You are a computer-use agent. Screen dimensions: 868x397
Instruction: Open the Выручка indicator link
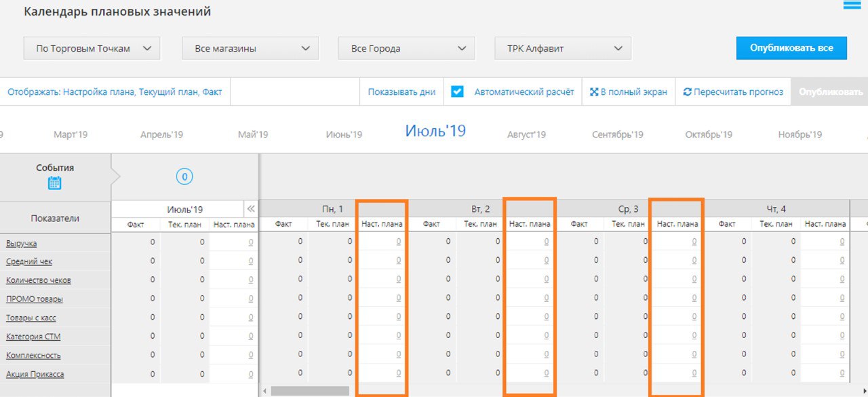point(22,243)
